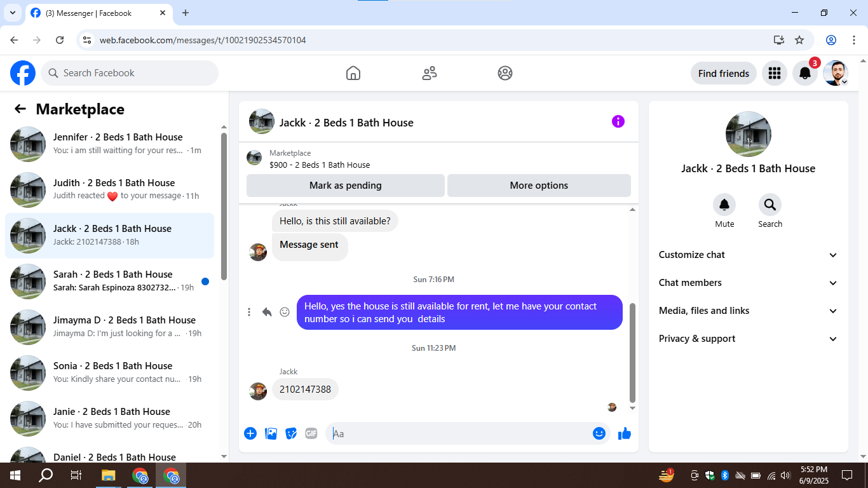Open more actions plus icon in composer
The width and height of the screenshot is (868, 488).
250,433
